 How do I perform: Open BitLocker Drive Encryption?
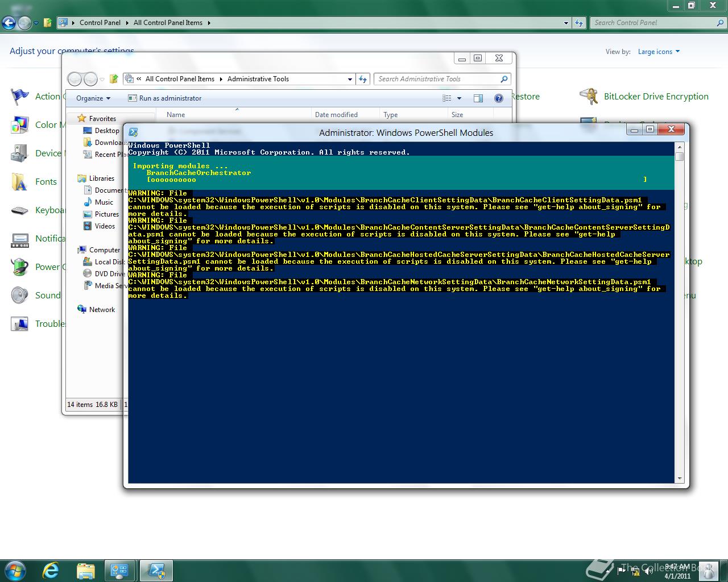coord(656,97)
